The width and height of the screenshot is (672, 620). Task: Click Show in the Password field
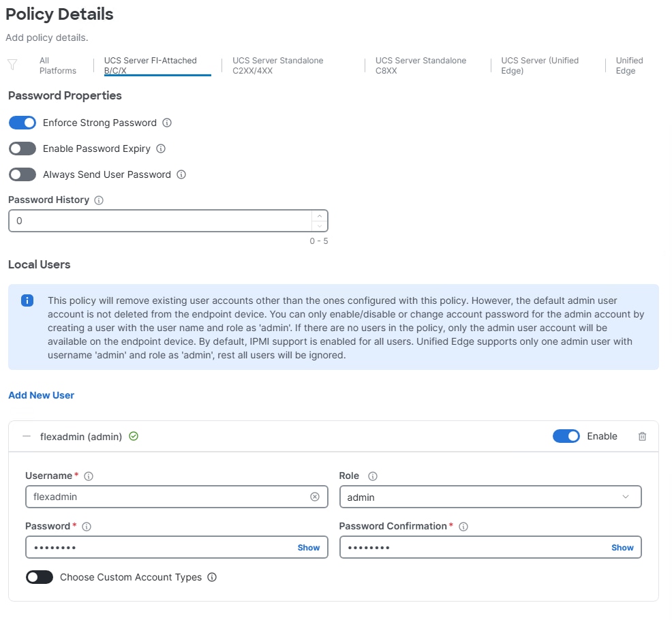pos(309,548)
